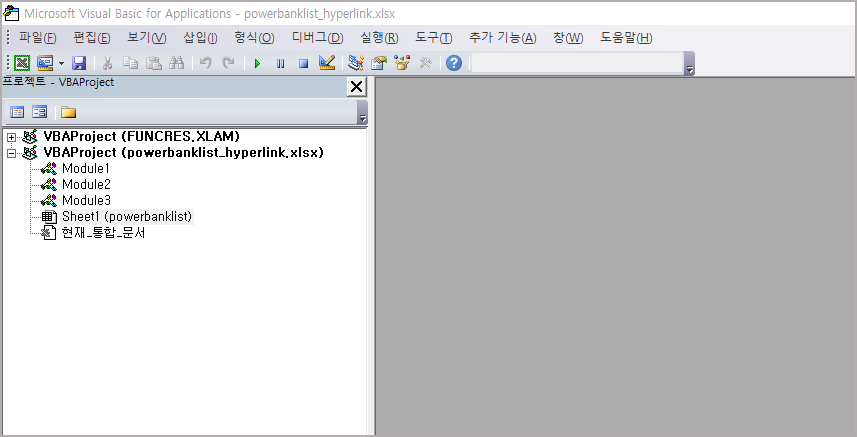Screen dimensions: 857x437
Task: Open the 디버그(D) menu
Action: pyautogui.click(x=317, y=38)
